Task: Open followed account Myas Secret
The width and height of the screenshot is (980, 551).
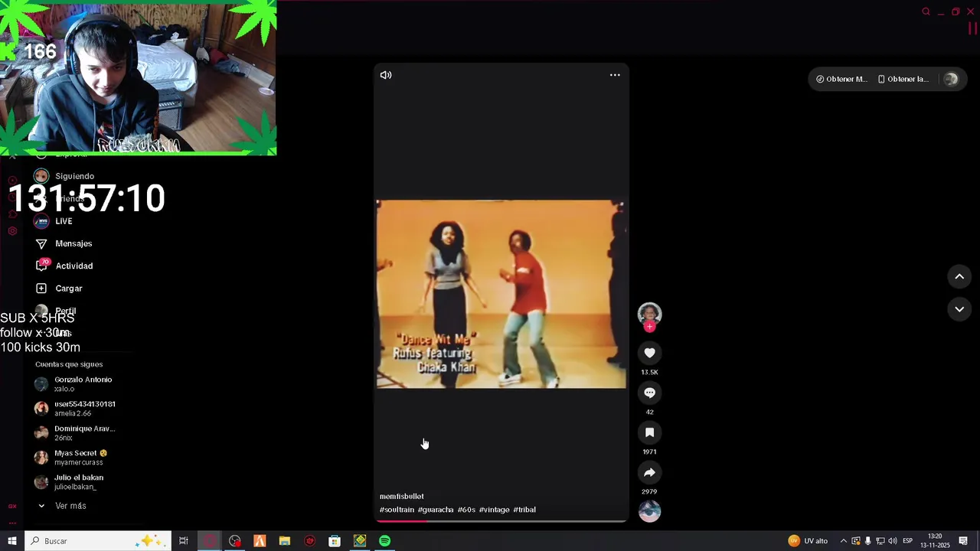Action: pyautogui.click(x=71, y=458)
